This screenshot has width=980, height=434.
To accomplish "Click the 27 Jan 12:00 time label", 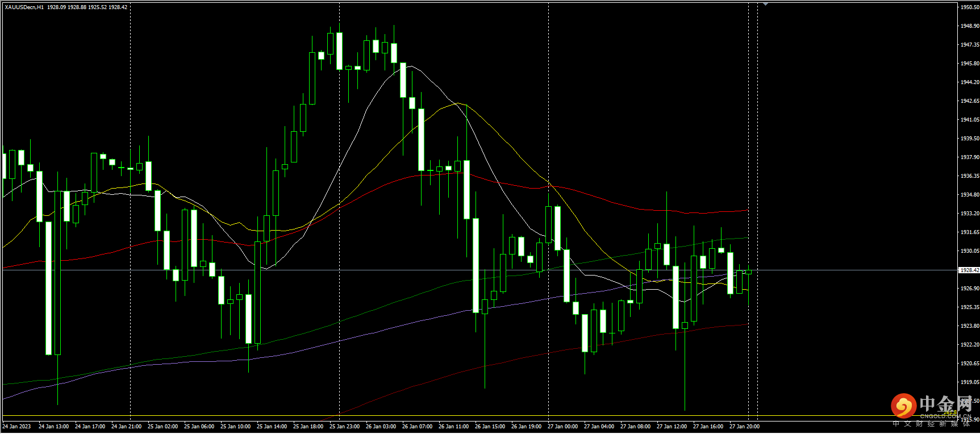I will (x=672, y=427).
